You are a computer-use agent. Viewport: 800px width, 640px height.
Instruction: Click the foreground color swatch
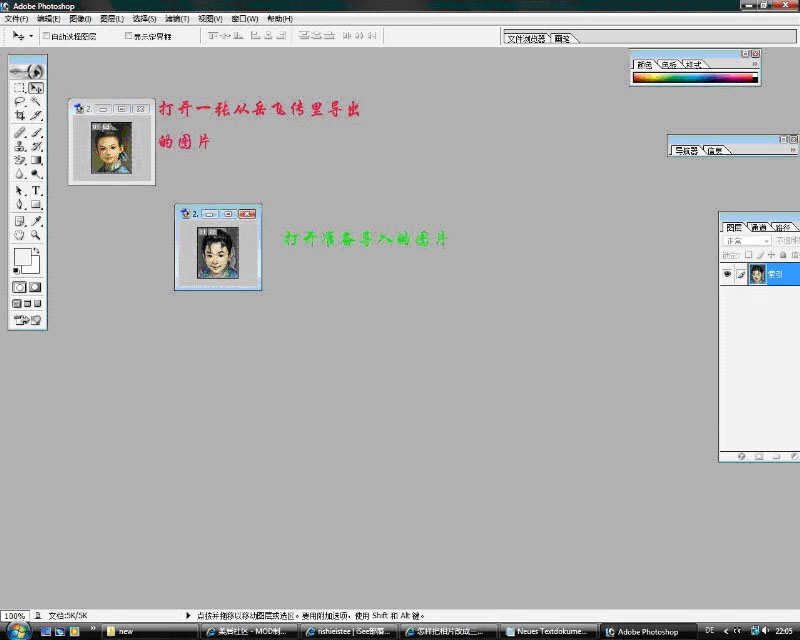pos(22,257)
